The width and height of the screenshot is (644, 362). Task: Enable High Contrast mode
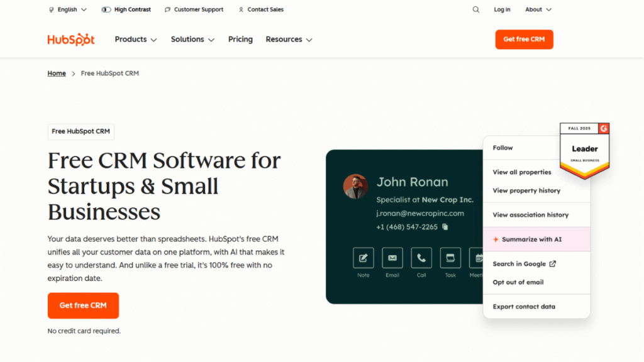click(126, 9)
